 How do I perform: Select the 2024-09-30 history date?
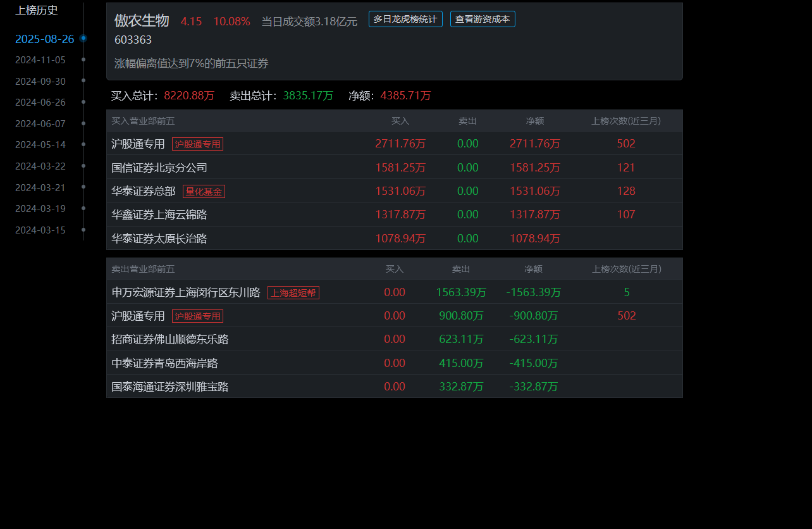coord(40,82)
